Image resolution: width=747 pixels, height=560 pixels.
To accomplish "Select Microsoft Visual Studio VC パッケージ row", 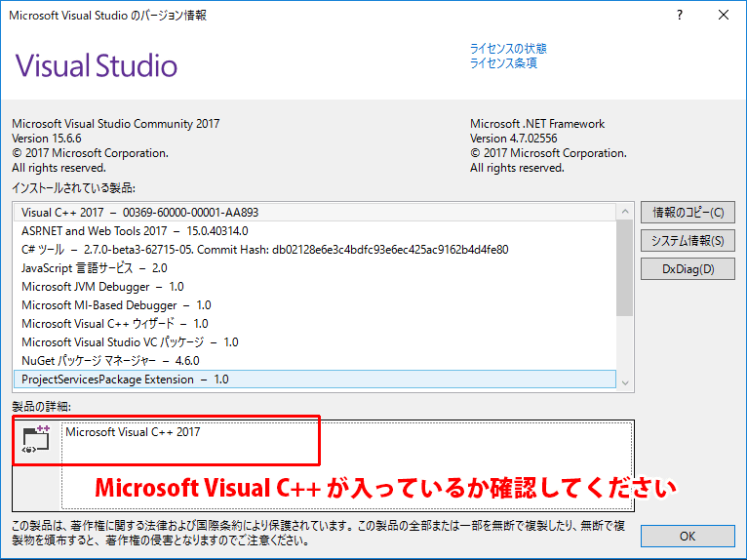I will (315, 342).
